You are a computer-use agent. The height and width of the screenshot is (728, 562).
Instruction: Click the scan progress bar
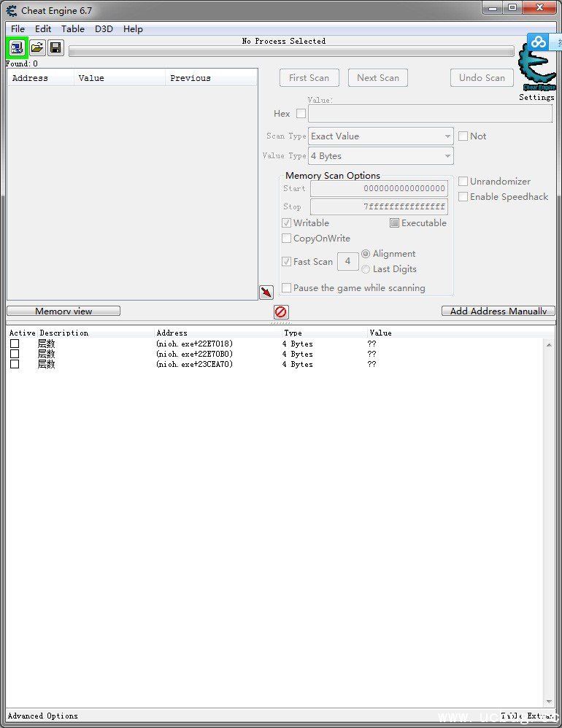tap(290, 51)
